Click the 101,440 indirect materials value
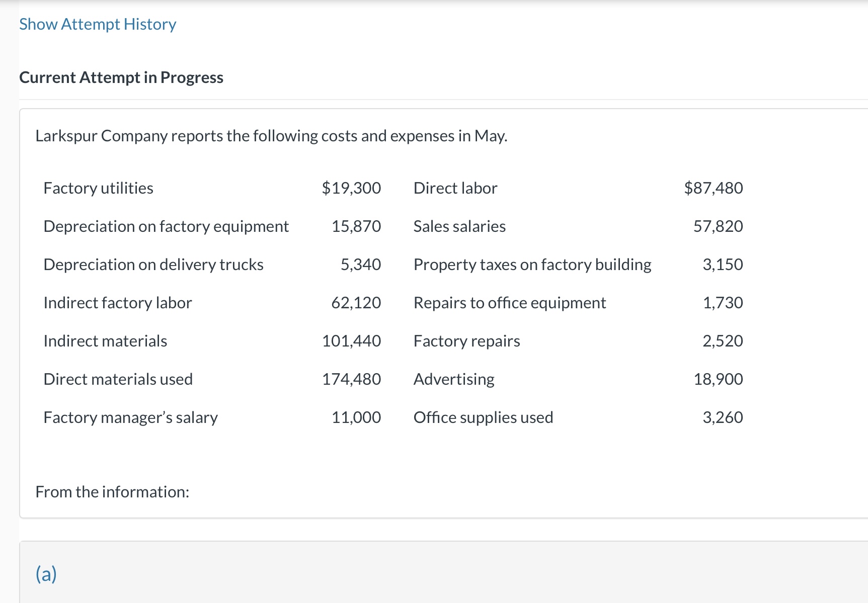868x603 pixels. coord(351,341)
